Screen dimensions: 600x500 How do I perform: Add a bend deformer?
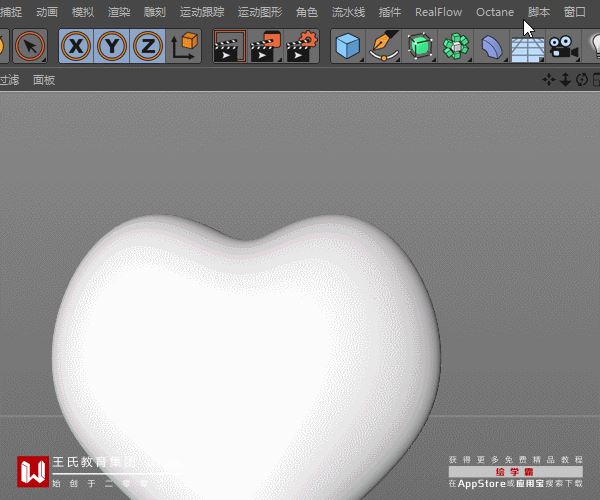click(x=492, y=46)
